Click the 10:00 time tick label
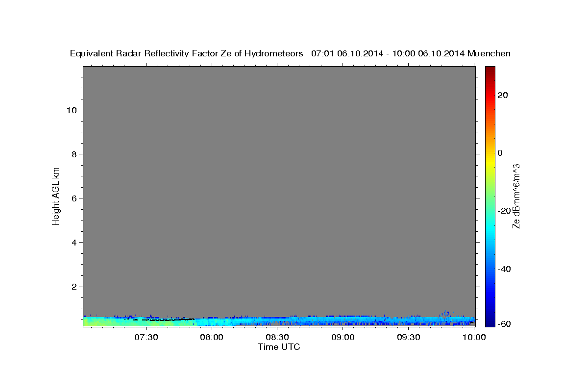The height and width of the screenshot is (392, 588). (474, 337)
